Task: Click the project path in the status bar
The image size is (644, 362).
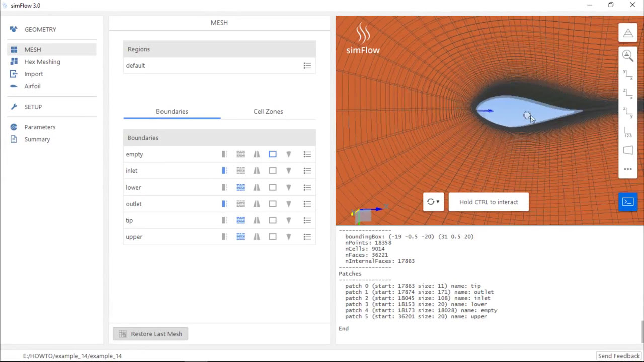Action: pyautogui.click(x=72, y=356)
